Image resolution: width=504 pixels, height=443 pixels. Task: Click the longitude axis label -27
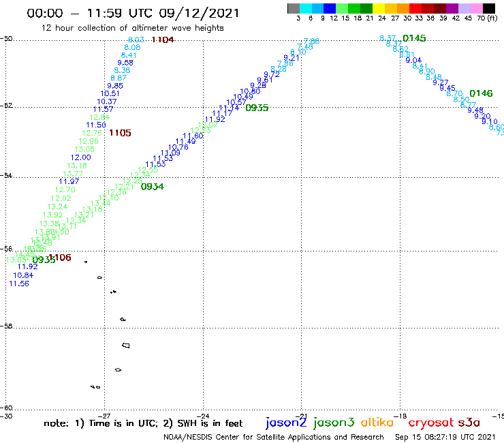(x=105, y=416)
